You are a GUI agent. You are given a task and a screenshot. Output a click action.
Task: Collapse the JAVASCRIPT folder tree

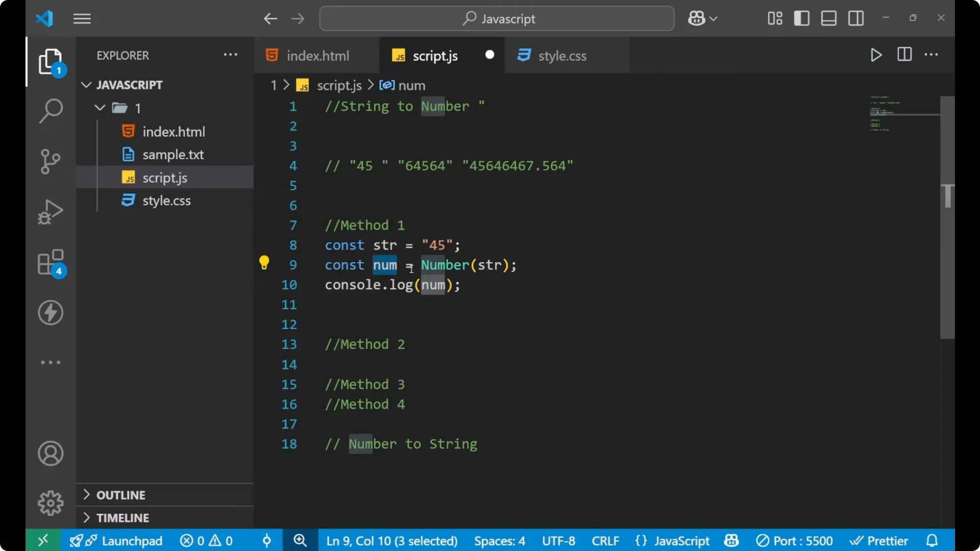point(86,85)
